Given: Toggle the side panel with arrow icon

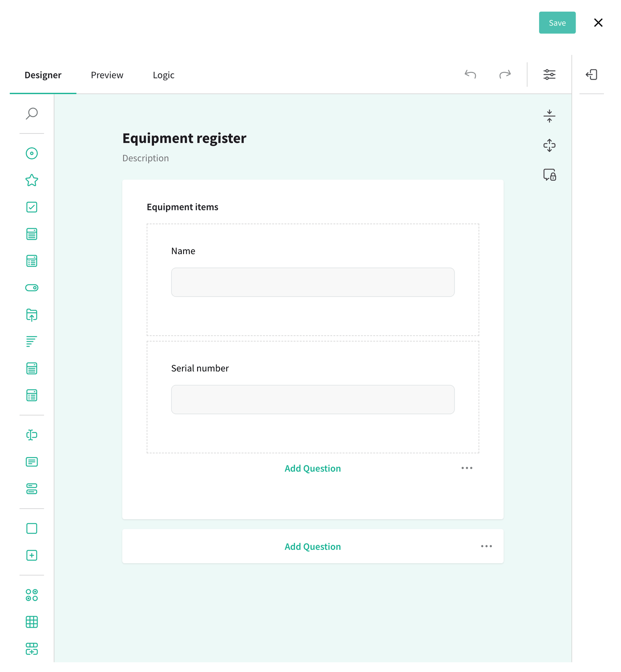Looking at the screenshot, I should coord(592,74).
